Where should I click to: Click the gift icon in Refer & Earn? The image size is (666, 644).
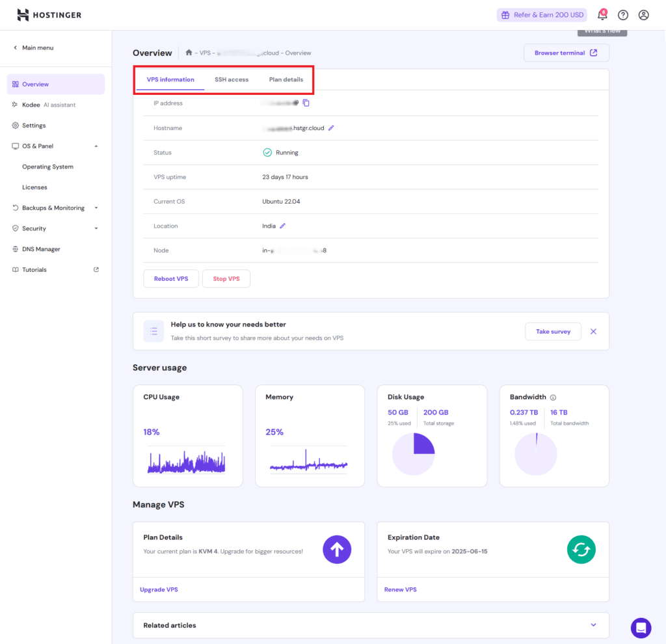click(505, 15)
